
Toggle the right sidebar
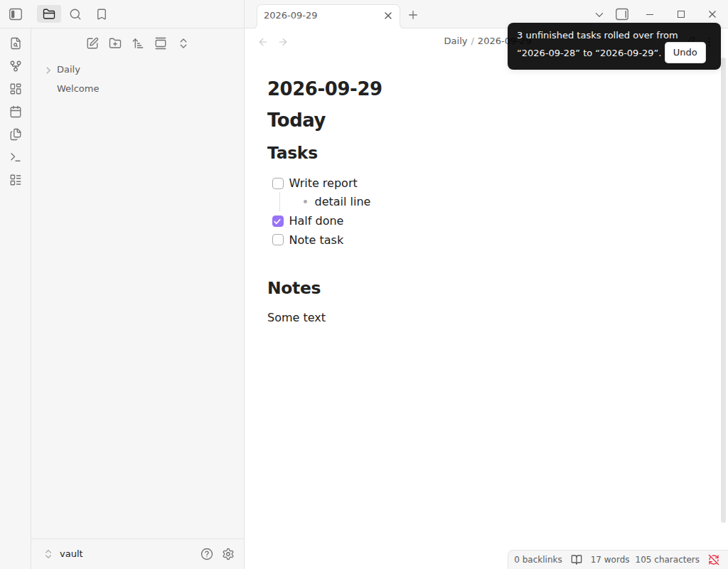622,14
